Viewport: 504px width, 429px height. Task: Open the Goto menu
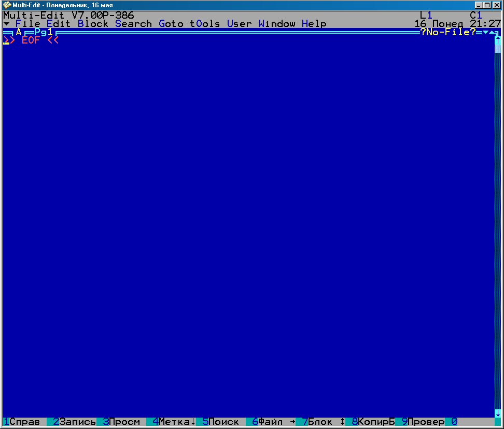point(171,24)
